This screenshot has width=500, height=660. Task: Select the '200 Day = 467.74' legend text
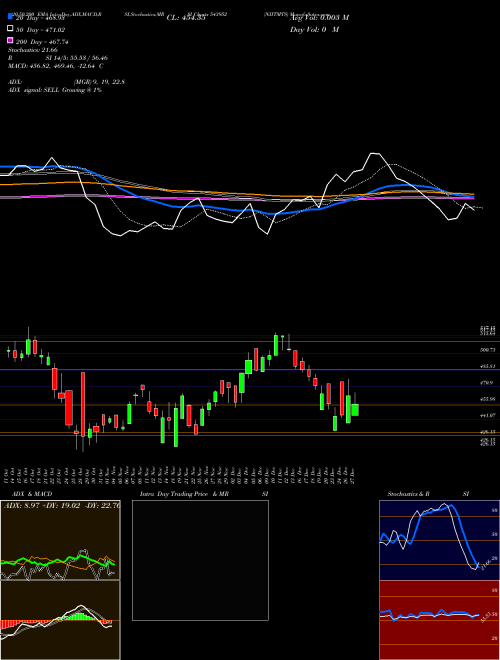click(x=42, y=42)
